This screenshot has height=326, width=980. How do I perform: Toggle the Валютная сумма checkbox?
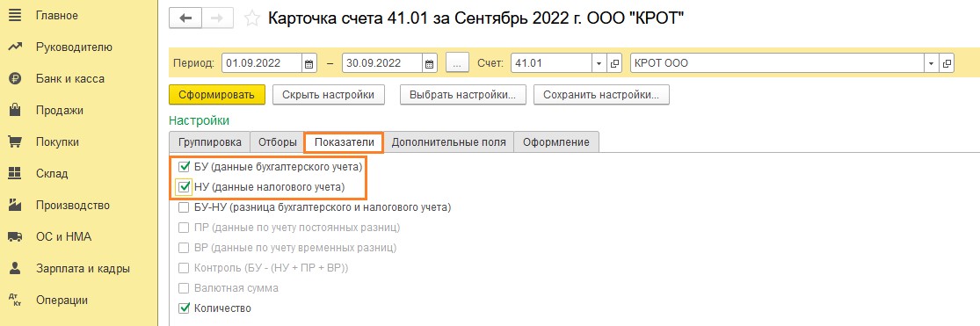tap(184, 288)
